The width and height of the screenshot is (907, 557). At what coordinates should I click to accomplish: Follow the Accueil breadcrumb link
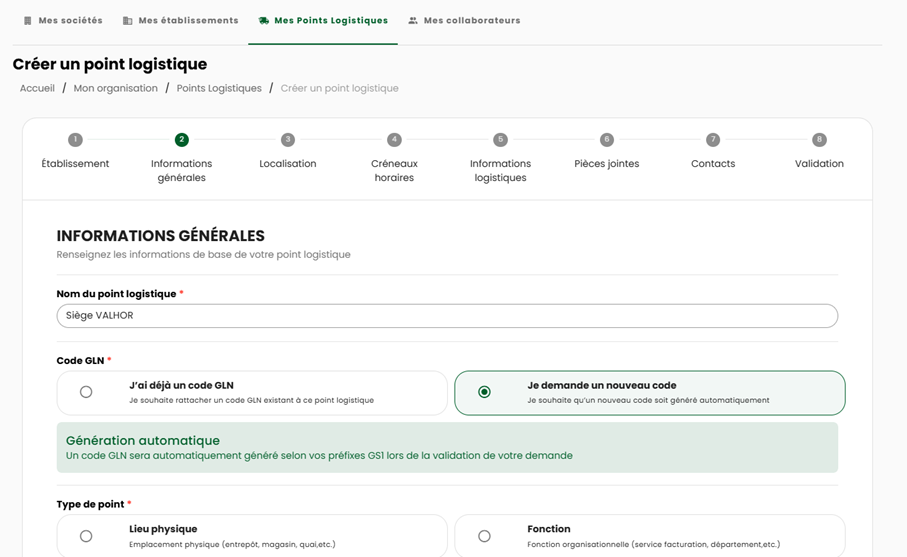37,88
